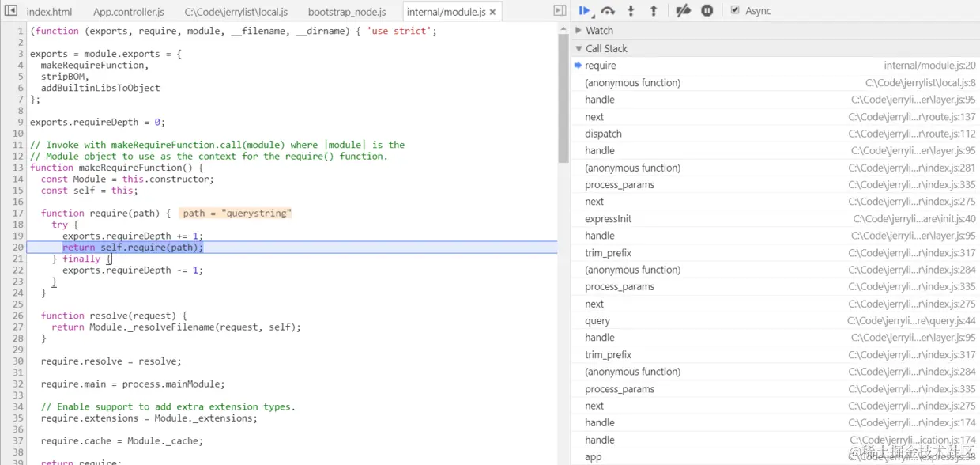The height and width of the screenshot is (465, 980).
Task: Click require.main = process.mainModule line
Action: 133,384
